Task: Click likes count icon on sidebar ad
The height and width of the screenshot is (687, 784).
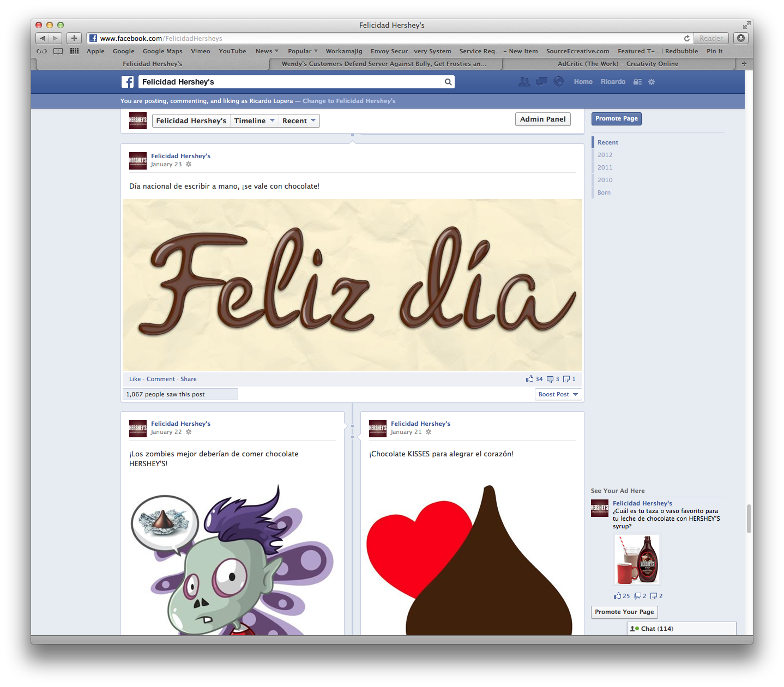Action: [x=617, y=596]
